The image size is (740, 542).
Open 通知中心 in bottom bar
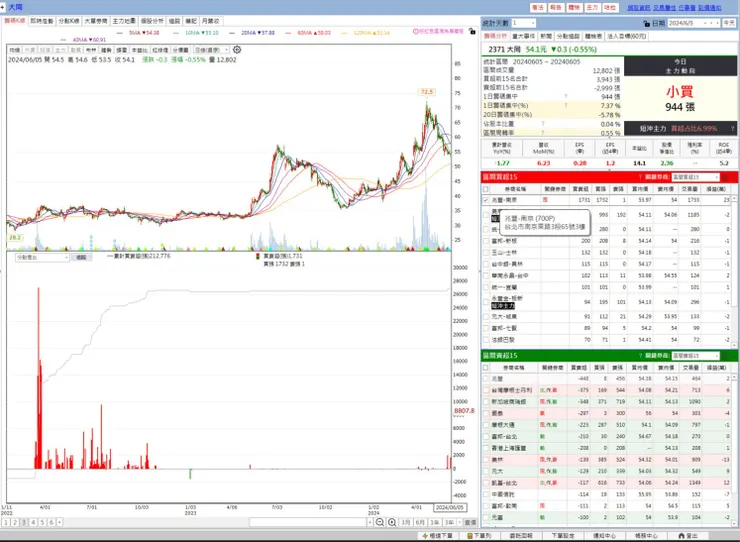[x=604, y=536]
